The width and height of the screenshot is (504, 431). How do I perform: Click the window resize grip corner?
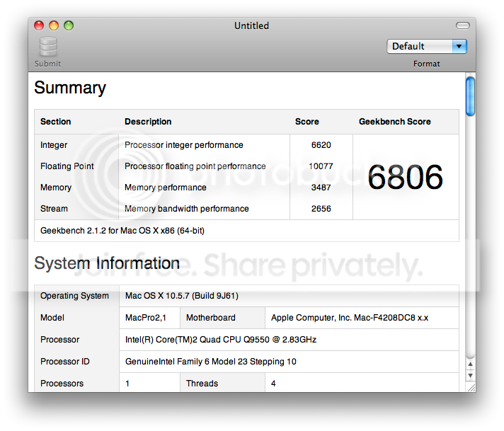point(471,388)
